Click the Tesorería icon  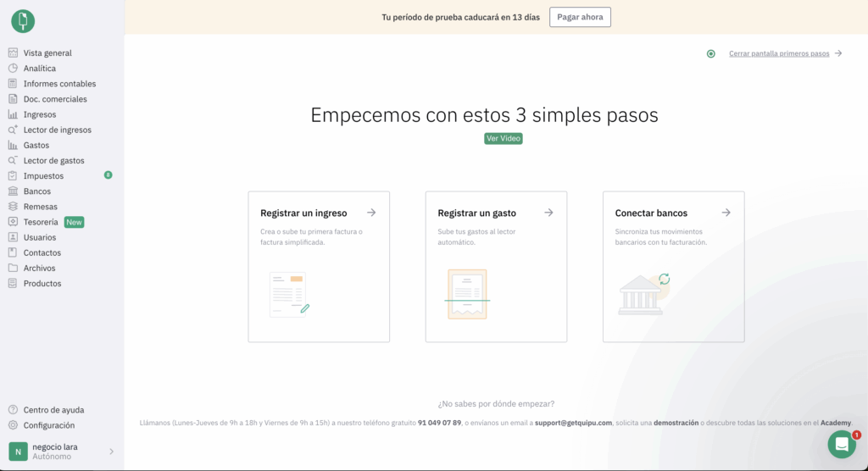pyautogui.click(x=13, y=222)
